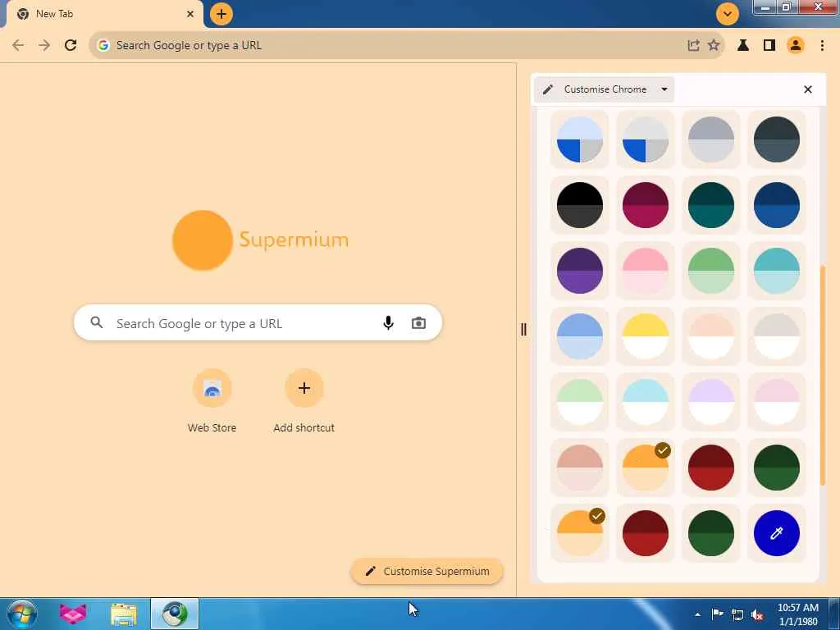Click the back navigation arrow

coord(18,46)
